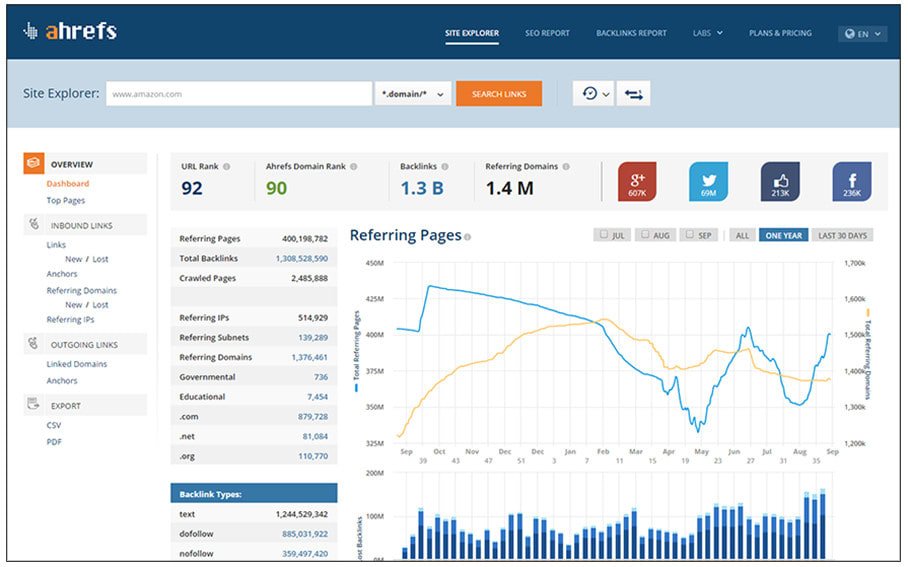Click the ahrefs logo
This screenshot has height=567, width=908.
click(70, 31)
